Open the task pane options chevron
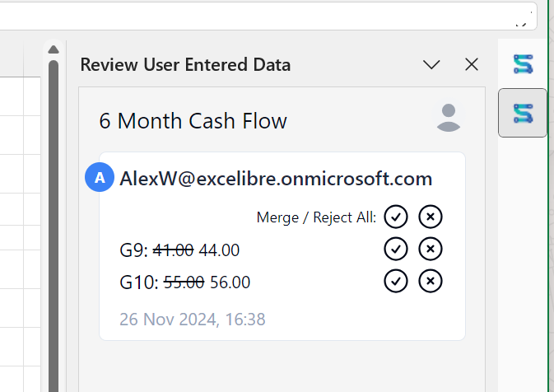554x392 pixels. pos(431,64)
